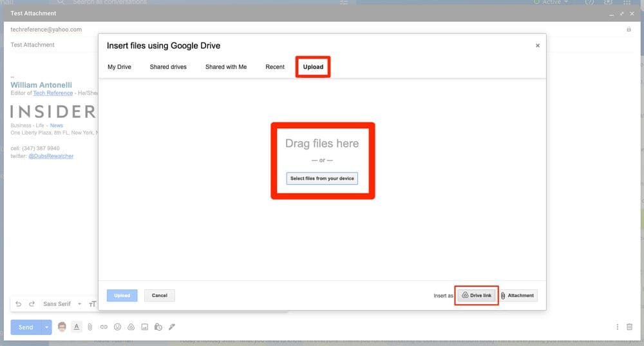Undo last edit in compose toolbar
Screen dimensions: 644x346
click(x=19, y=303)
